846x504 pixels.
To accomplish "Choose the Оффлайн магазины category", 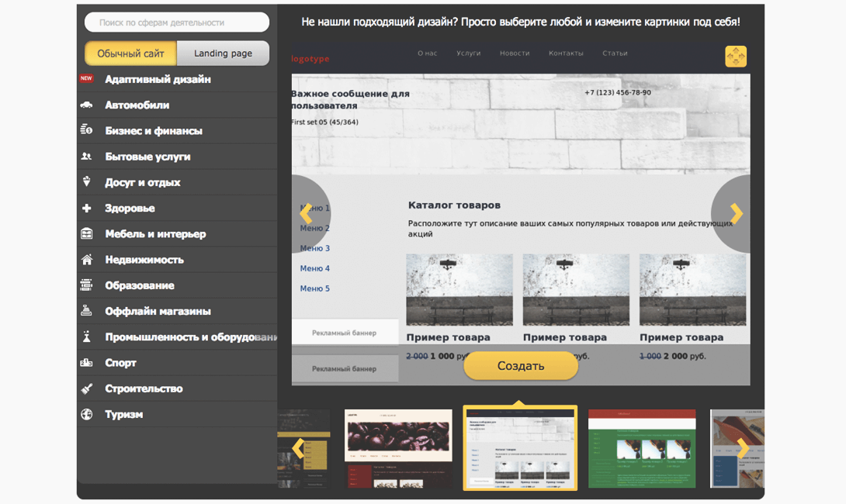I will (x=177, y=311).
